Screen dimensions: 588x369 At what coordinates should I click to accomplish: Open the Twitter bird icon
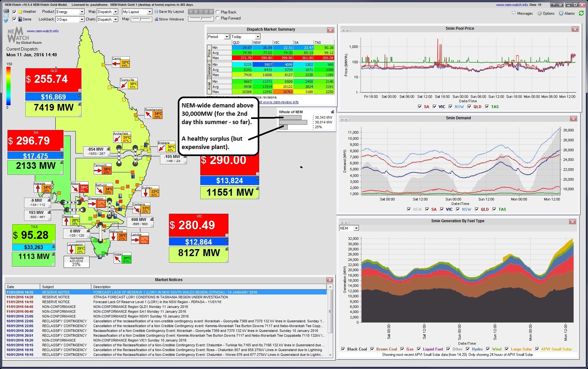point(6,20)
